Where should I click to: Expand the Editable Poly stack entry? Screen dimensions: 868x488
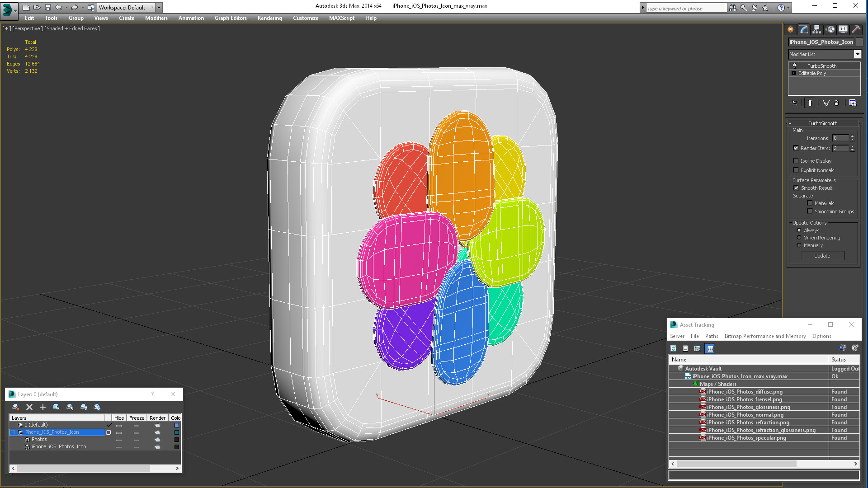793,73
